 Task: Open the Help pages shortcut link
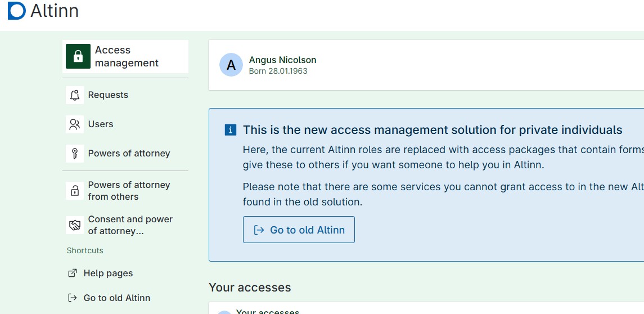[x=100, y=273]
